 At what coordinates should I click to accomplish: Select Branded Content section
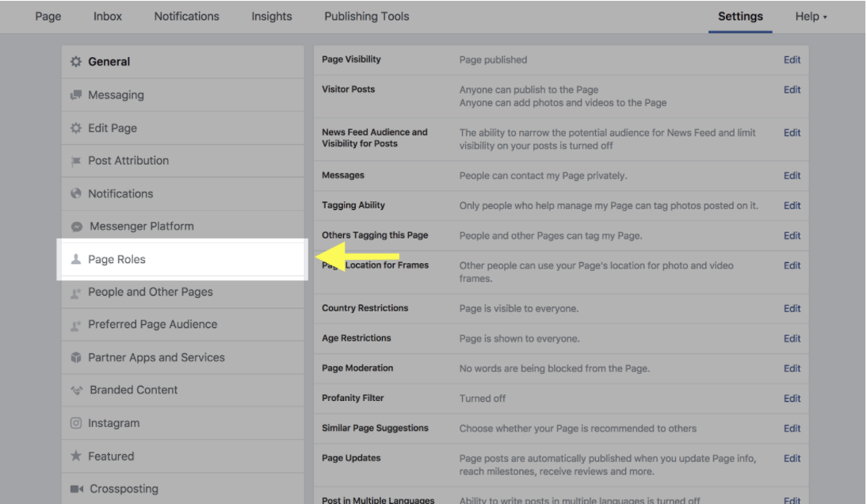pos(183,390)
